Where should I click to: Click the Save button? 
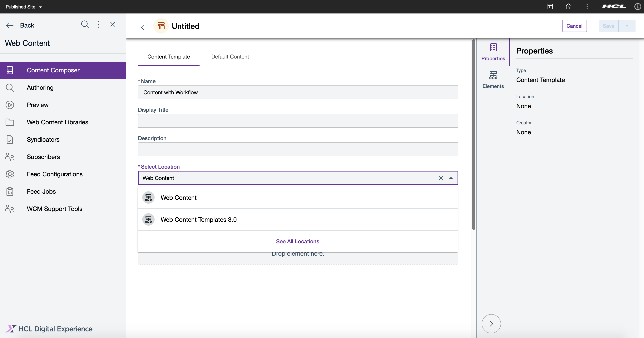pyautogui.click(x=608, y=26)
